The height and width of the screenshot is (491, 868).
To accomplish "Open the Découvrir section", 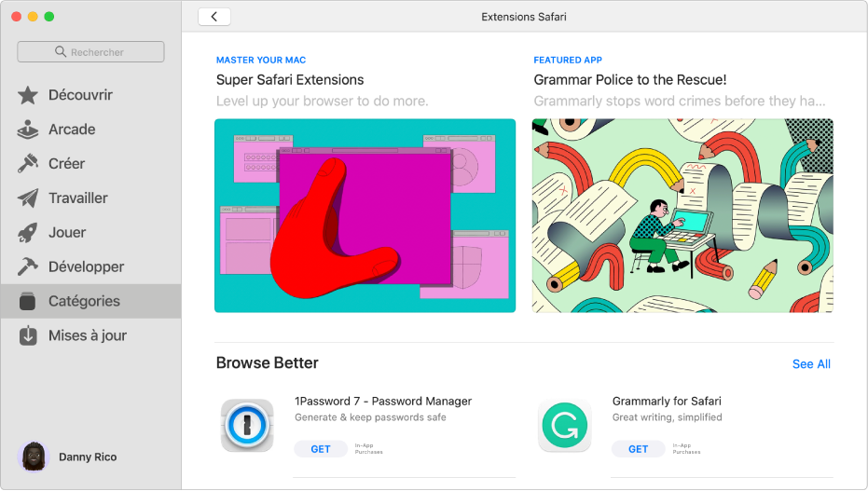I will (80, 95).
